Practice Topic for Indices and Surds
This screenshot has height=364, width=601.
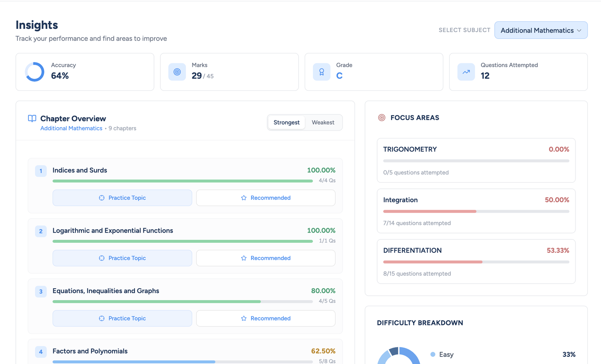tap(122, 198)
